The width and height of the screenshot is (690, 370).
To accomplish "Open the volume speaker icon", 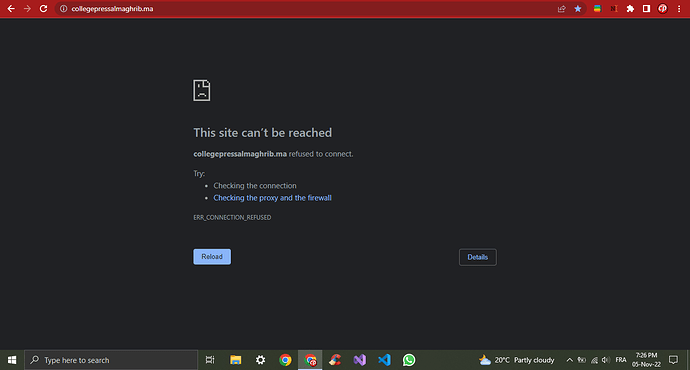I will point(606,360).
